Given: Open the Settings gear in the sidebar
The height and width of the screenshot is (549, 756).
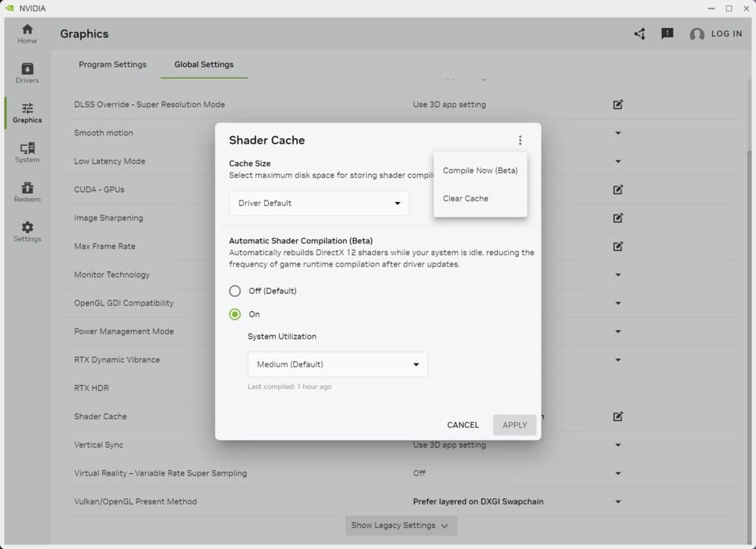Looking at the screenshot, I should coord(27,232).
